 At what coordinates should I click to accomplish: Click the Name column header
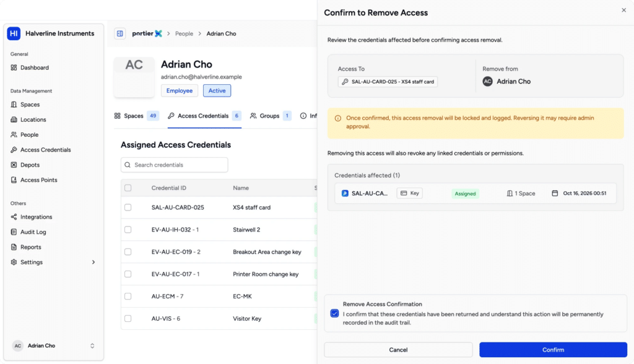[241, 188]
